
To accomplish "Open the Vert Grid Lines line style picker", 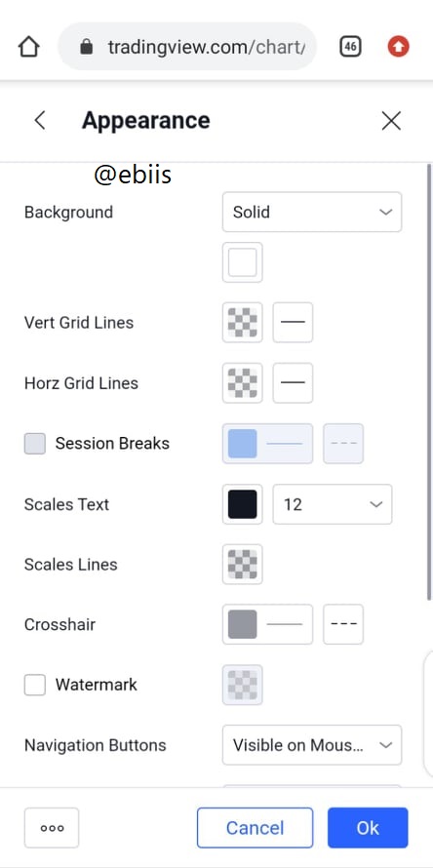I will click(293, 322).
